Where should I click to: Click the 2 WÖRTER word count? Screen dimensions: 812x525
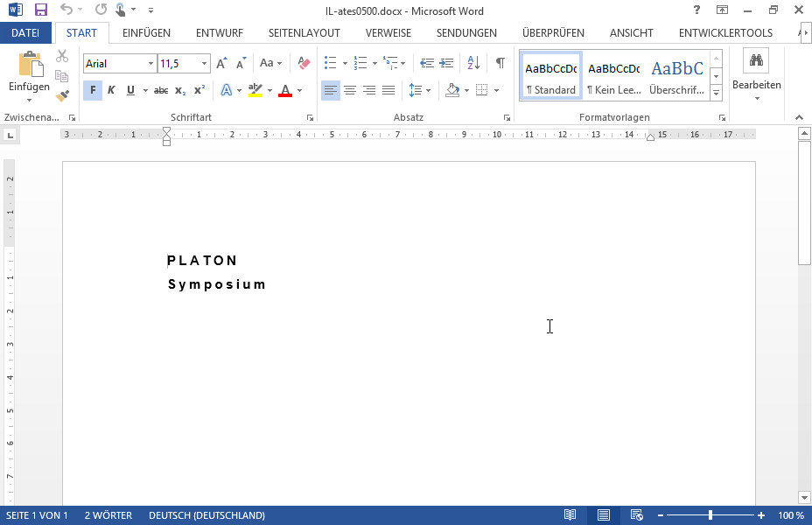tap(108, 515)
